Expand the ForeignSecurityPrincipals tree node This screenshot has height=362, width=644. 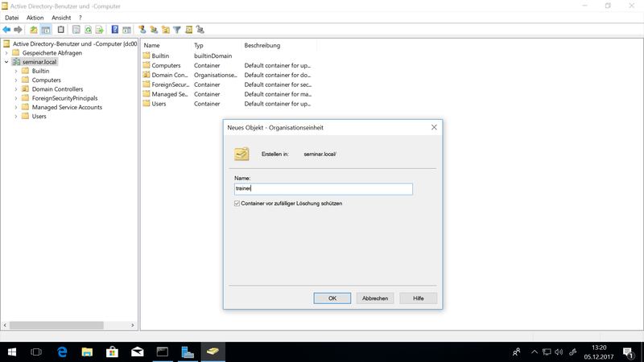click(x=16, y=98)
